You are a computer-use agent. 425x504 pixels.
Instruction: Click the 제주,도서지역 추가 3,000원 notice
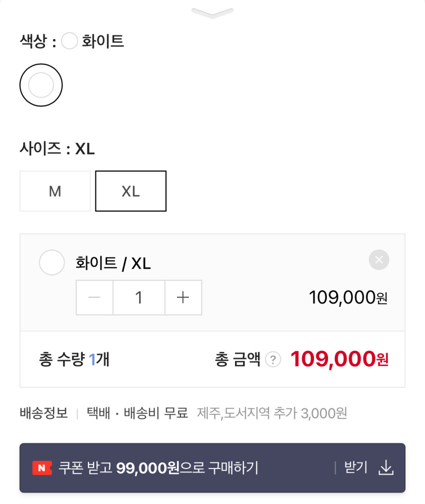[272, 413]
